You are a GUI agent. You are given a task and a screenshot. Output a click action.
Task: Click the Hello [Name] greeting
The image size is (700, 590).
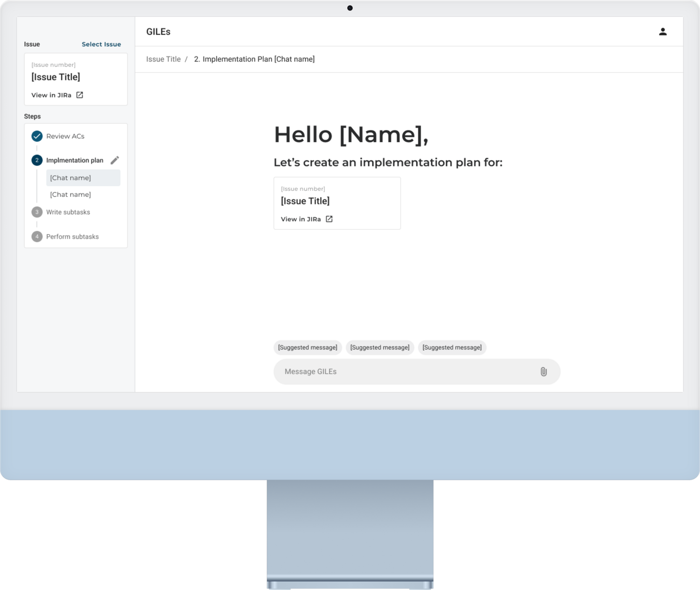[351, 135]
